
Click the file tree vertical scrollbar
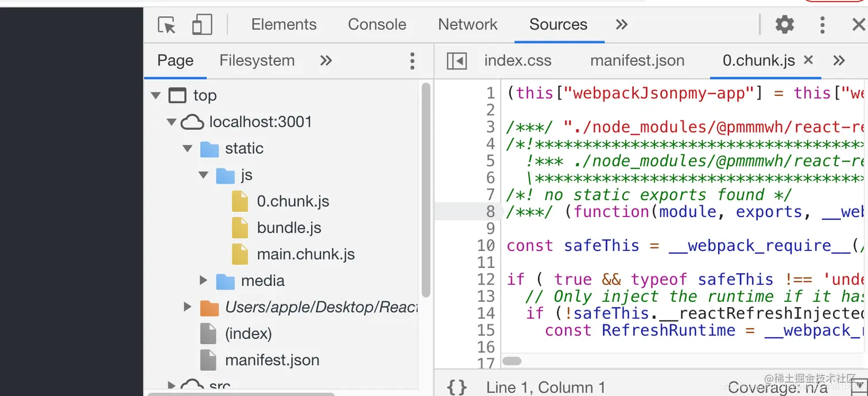pyautogui.click(x=425, y=189)
